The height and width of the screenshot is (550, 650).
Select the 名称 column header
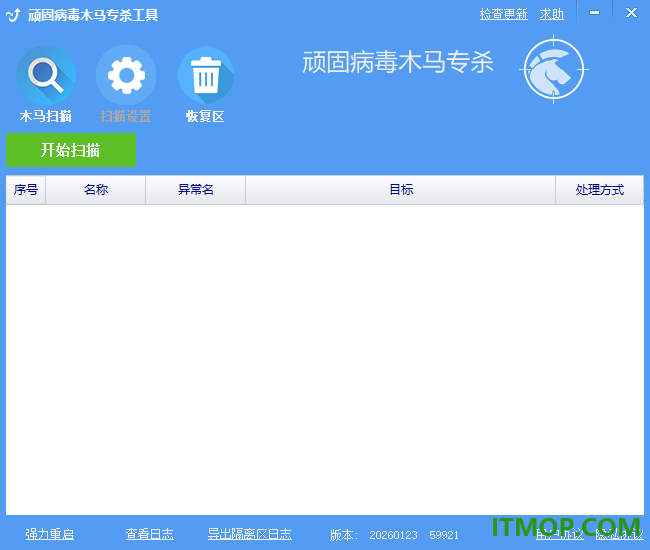[x=96, y=190]
